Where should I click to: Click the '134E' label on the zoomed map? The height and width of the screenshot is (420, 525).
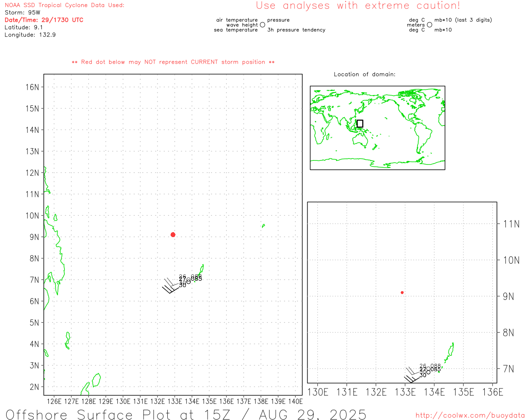click(434, 392)
